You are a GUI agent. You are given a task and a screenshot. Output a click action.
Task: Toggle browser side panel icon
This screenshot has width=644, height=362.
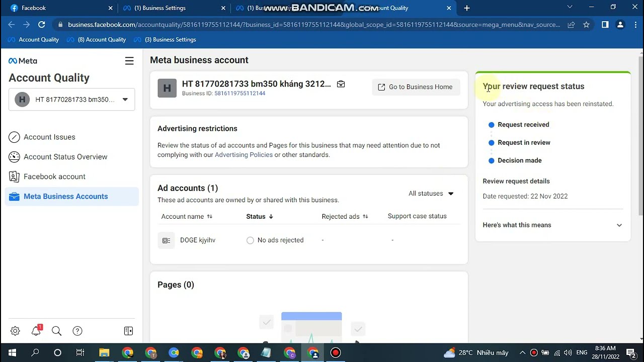(605, 25)
